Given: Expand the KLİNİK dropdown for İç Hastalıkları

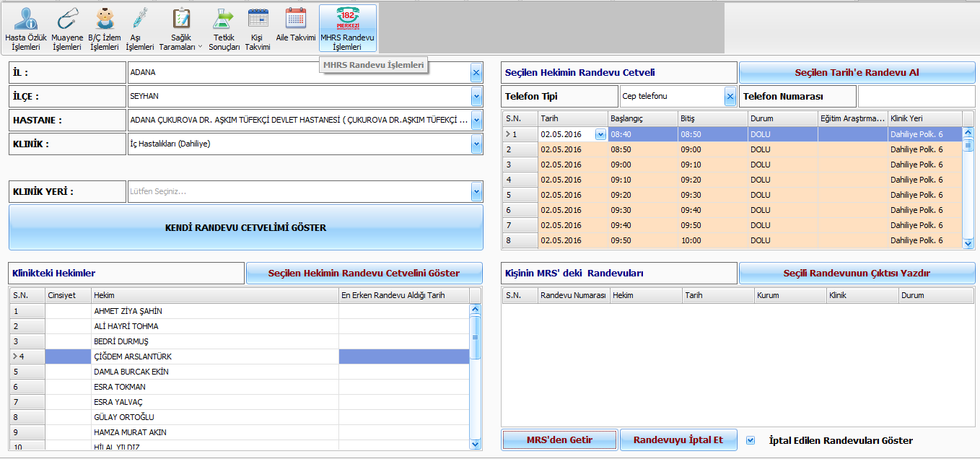Looking at the screenshot, I should [x=476, y=144].
